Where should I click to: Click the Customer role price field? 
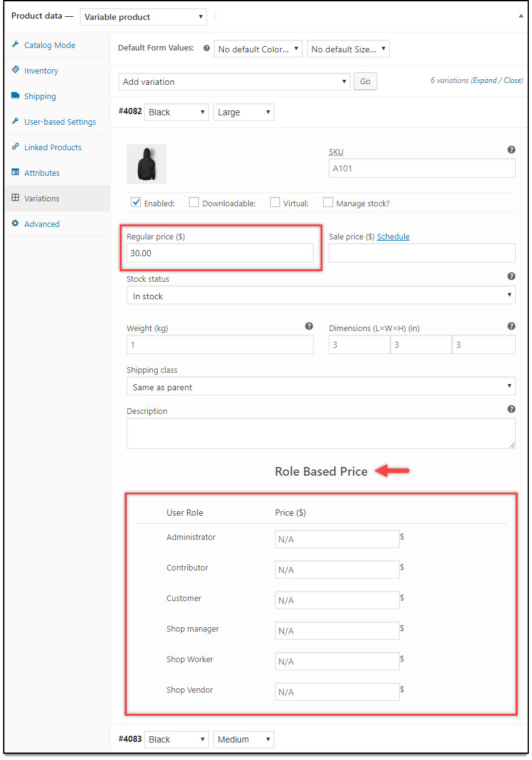[x=337, y=600]
